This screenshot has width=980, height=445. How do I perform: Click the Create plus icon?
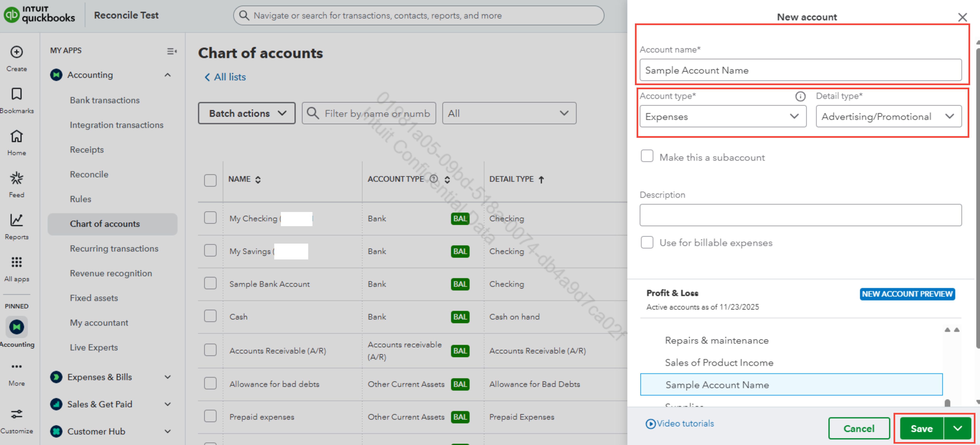tap(16, 52)
